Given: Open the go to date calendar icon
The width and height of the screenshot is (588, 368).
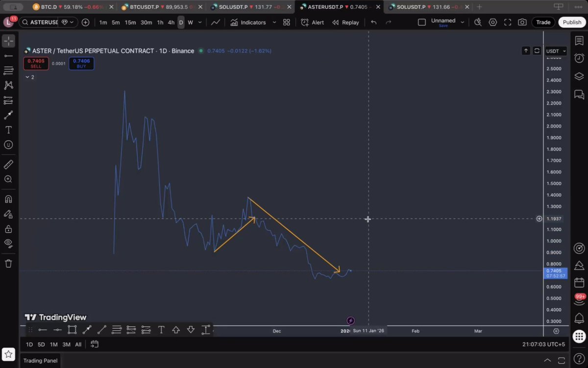Looking at the screenshot, I should tap(95, 344).
